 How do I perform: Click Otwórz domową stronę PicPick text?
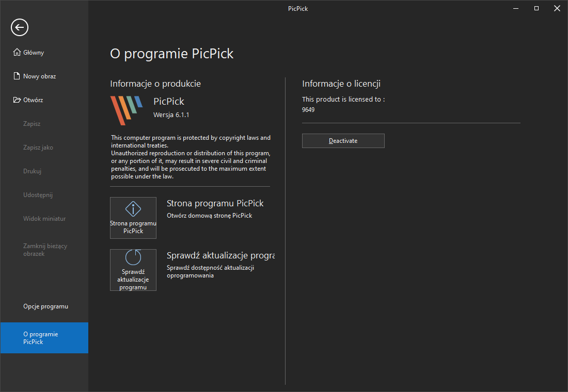209,216
